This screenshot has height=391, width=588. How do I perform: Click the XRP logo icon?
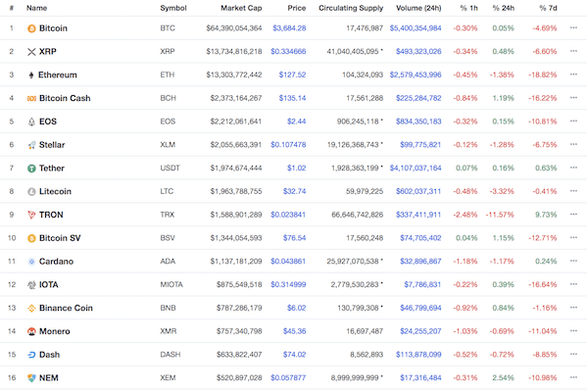point(31,52)
